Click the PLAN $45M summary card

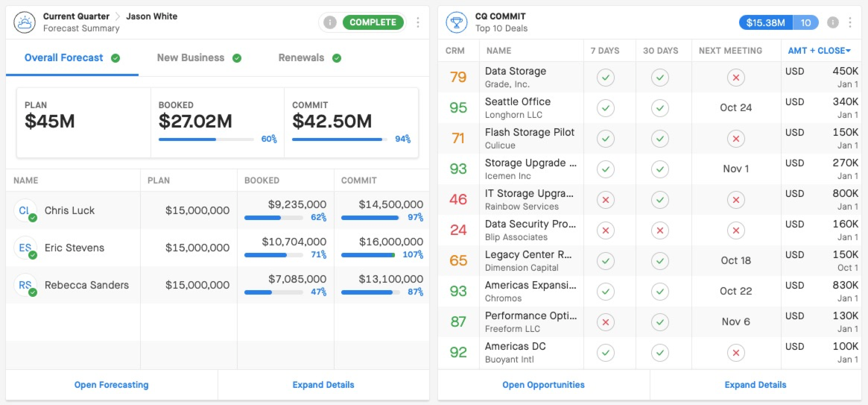click(x=83, y=122)
